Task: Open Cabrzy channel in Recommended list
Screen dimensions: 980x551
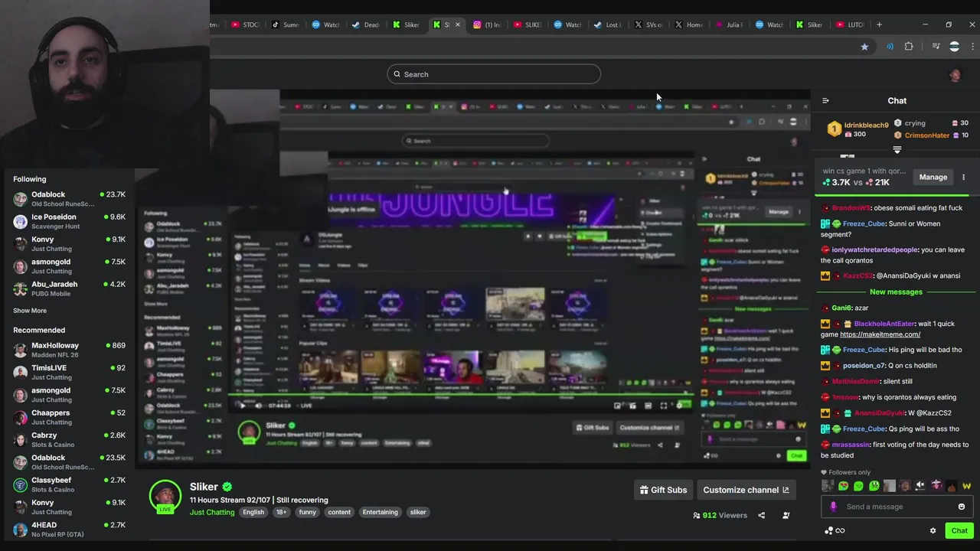Action: click(x=69, y=440)
